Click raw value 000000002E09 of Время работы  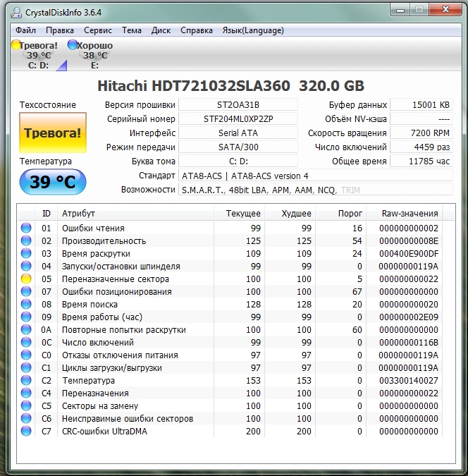click(409, 317)
